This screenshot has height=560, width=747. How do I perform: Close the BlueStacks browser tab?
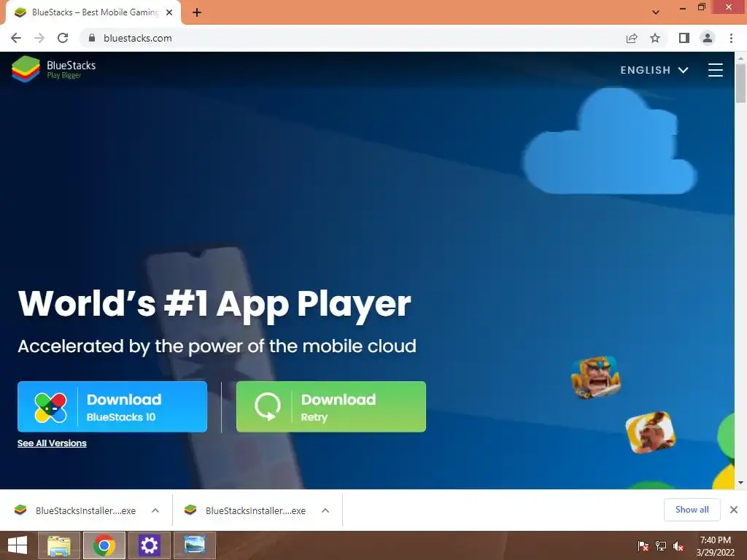[169, 12]
